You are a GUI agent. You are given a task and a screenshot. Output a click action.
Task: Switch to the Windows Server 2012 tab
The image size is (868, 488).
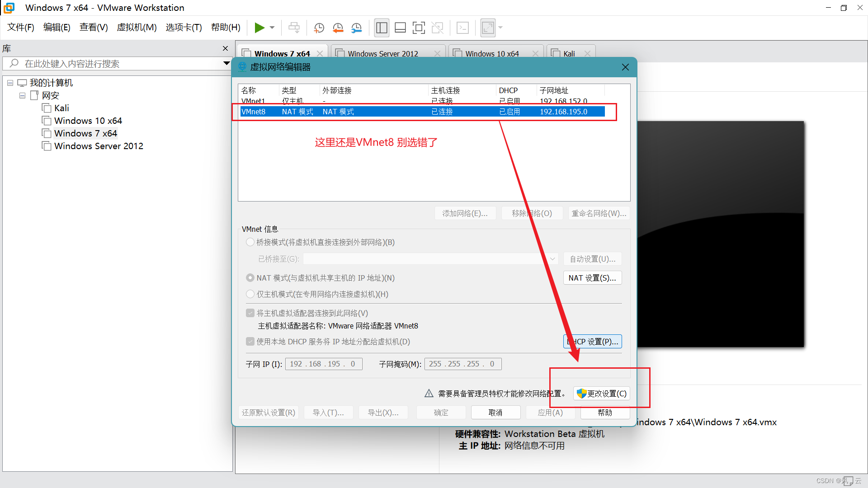(382, 53)
